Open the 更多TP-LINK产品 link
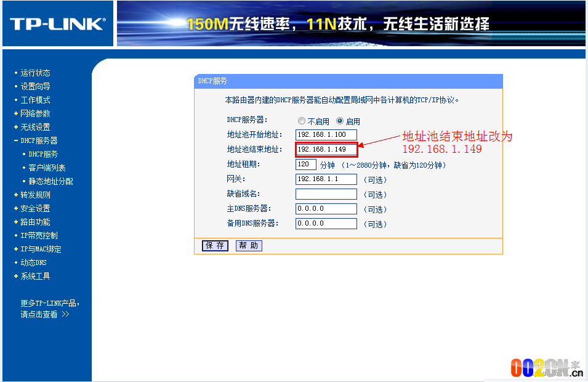588x382 pixels. tap(49, 309)
